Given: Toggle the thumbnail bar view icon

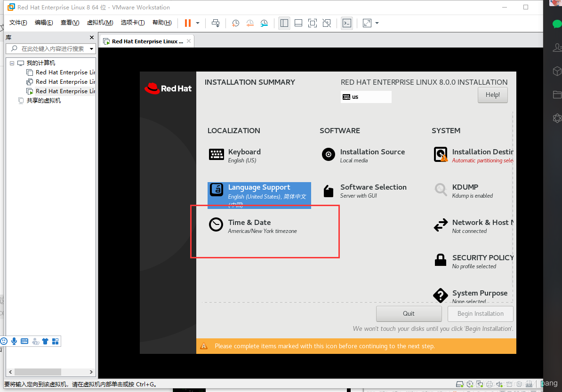Looking at the screenshot, I should click(298, 23).
